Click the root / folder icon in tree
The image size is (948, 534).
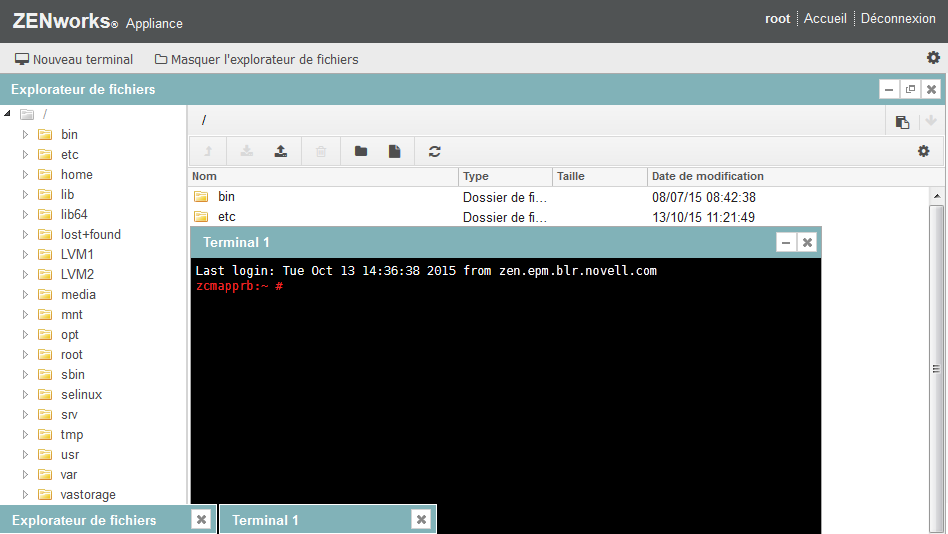[27, 114]
